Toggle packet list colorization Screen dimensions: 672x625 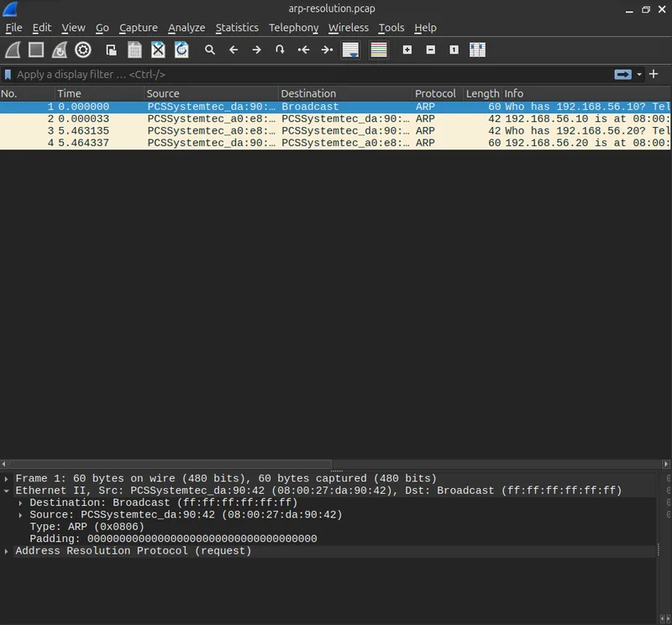[379, 50]
